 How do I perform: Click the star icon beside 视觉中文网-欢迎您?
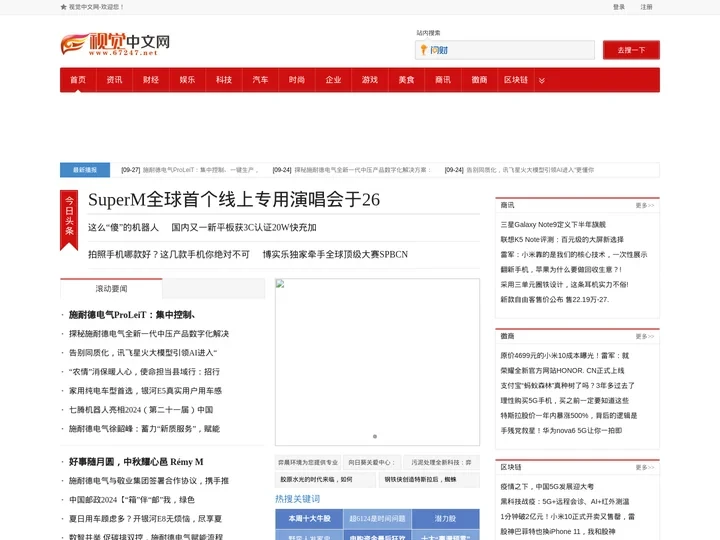(x=63, y=7)
